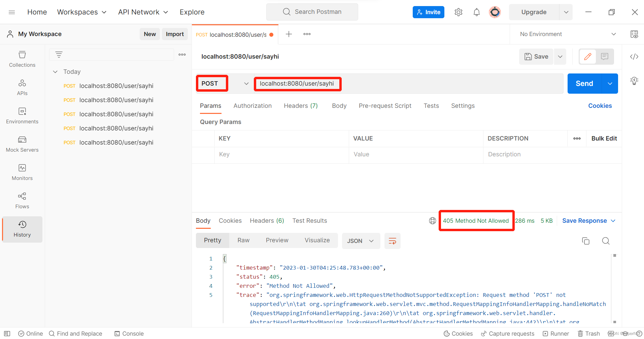Open tab bar more options dots
The image size is (644, 339).
point(307,34)
